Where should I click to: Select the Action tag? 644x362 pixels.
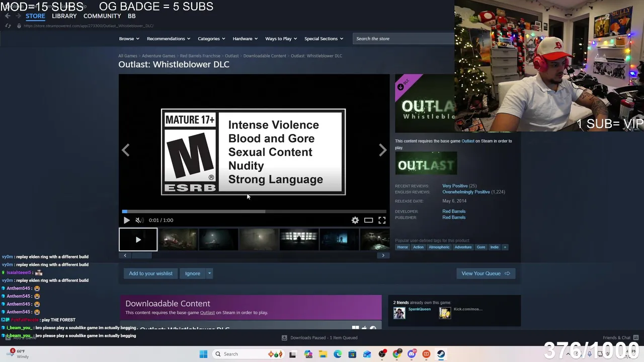(x=419, y=247)
